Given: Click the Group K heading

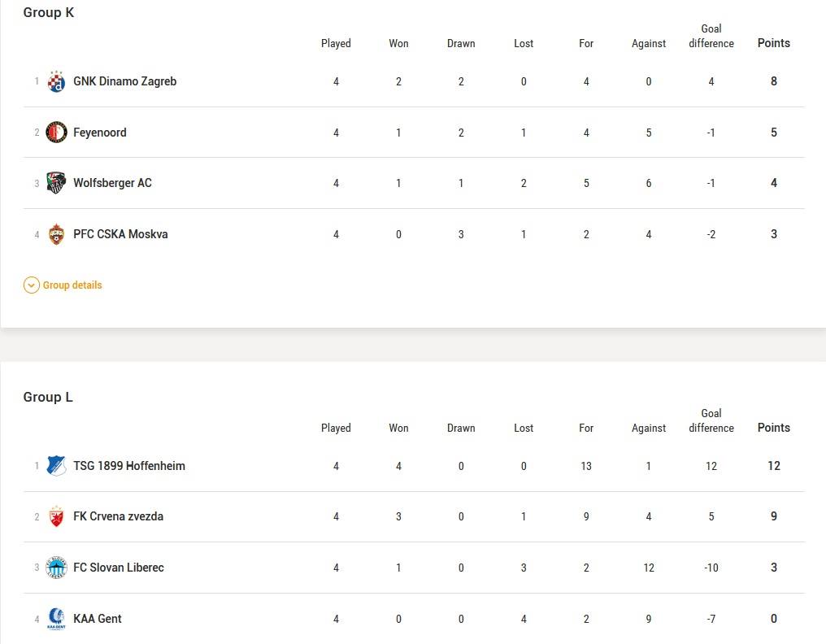Looking at the screenshot, I should [49, 12].
